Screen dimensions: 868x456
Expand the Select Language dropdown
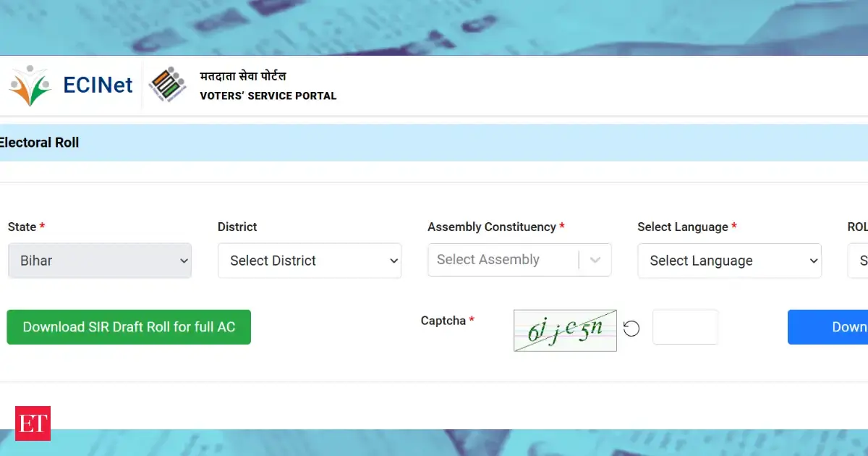(729, 261)
